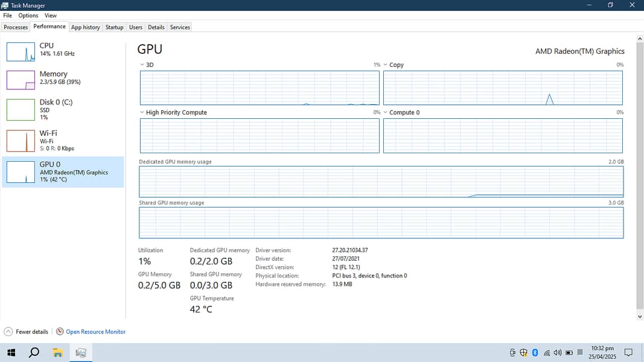Switch to the App history tab
This screenshot has height=362, width=644.
pyautogui.click(x=86, y=27)
